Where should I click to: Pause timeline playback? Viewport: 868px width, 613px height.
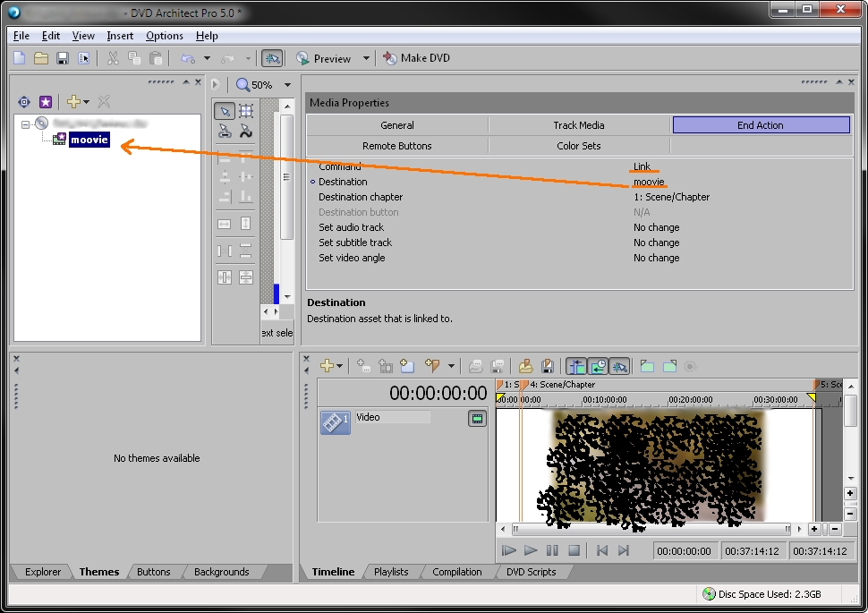point(552,550)
